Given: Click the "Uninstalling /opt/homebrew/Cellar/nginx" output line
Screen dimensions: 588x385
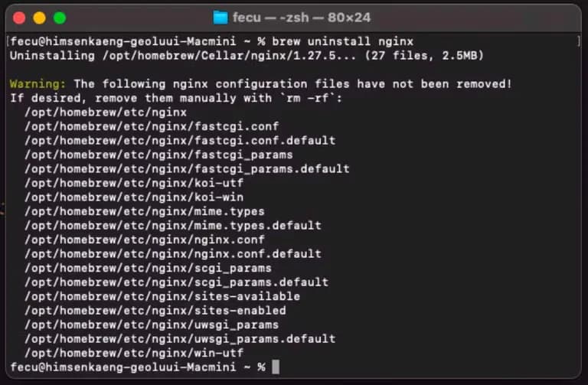Looking at the screenshot, I should point(245,55).
